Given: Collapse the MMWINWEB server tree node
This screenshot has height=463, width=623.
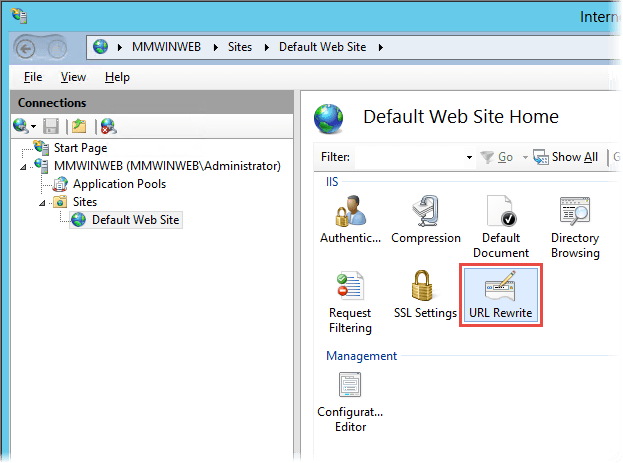Looking at the screenshot, I should point(23,167).
